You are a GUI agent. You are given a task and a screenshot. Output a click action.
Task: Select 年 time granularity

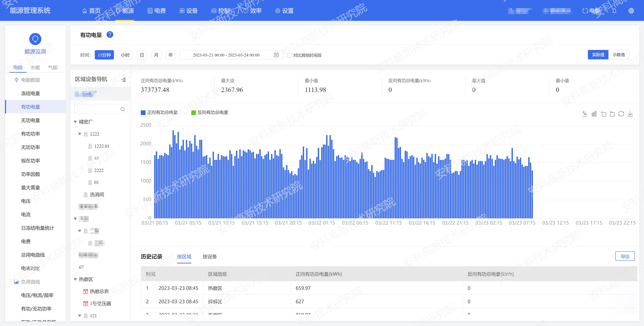coord(171,55)
